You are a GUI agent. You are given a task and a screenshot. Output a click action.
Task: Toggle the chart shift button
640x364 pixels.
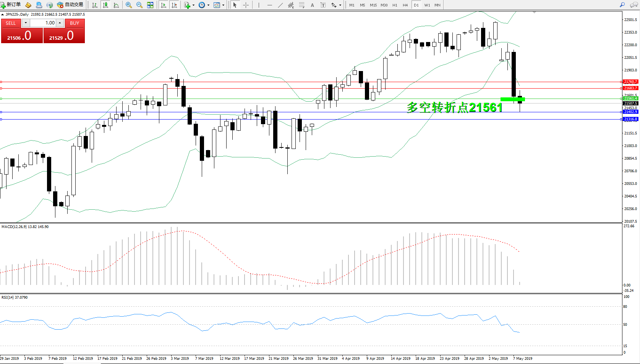(x=174, y=5)
